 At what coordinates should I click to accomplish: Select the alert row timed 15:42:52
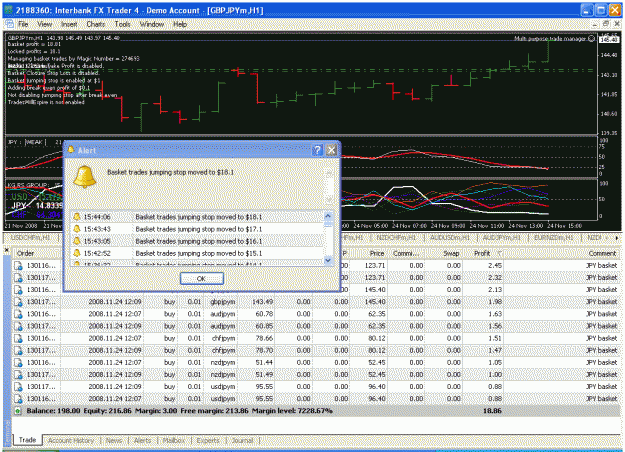pos(197,253)
